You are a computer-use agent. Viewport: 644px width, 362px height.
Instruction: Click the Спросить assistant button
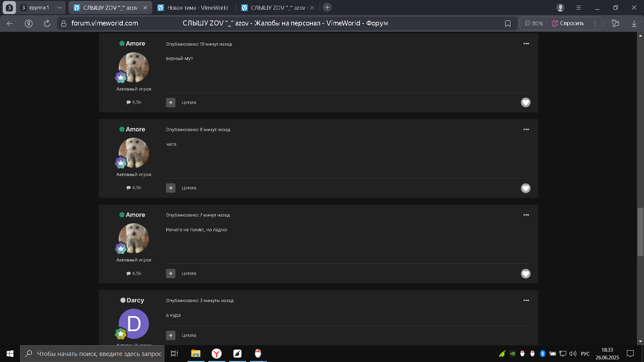[568, 23]
